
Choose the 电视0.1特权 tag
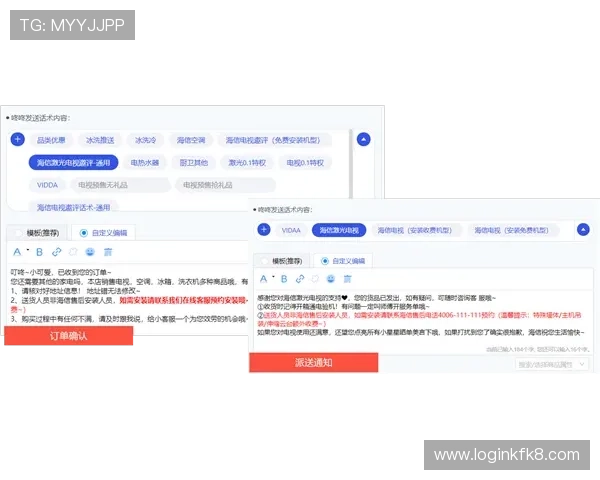pos(305,163)
